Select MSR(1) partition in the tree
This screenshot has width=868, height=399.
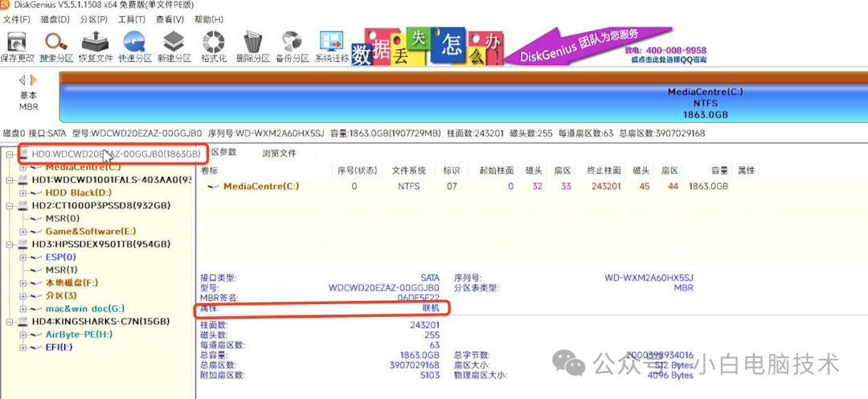[x=61, y=269]
